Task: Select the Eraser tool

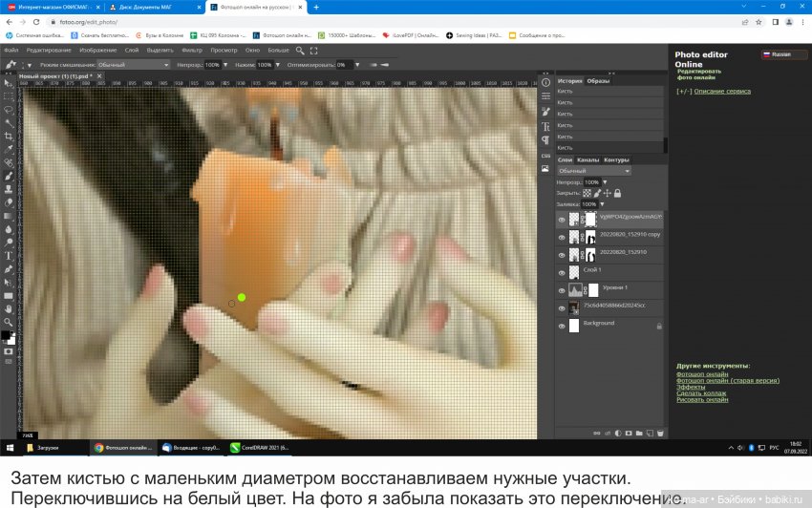Action: 9,203
